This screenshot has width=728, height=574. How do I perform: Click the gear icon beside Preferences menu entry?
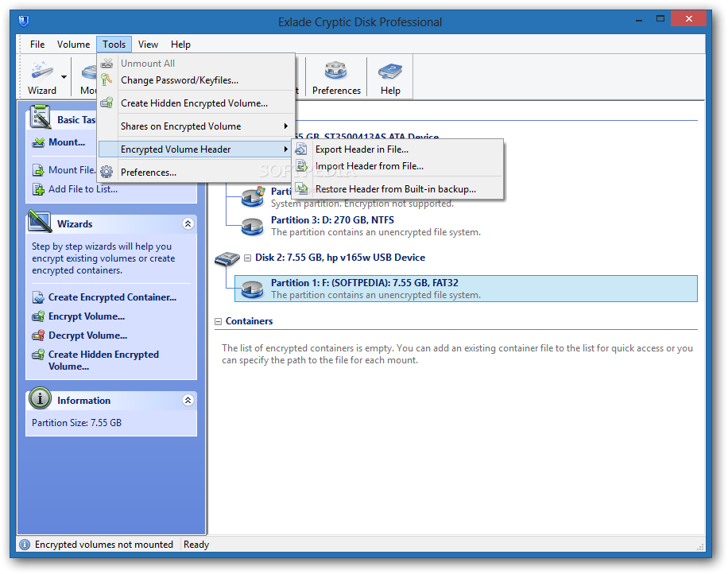(106, 172)
